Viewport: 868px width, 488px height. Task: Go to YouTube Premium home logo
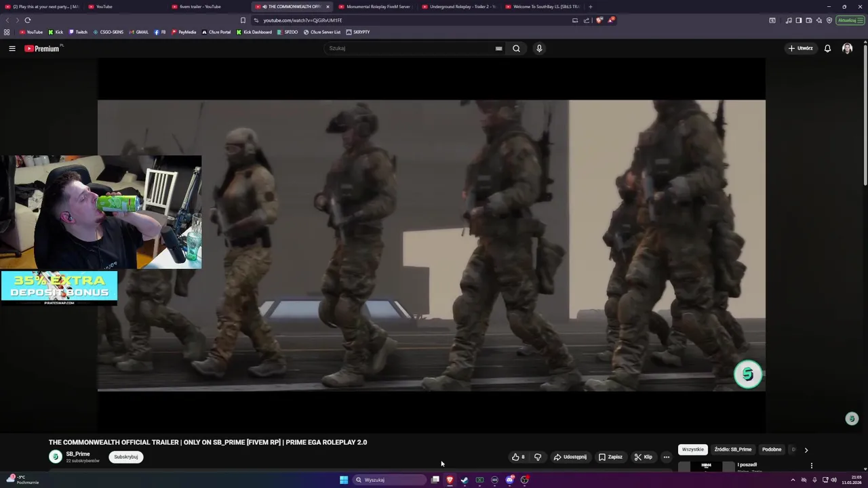tap(43, 48)
